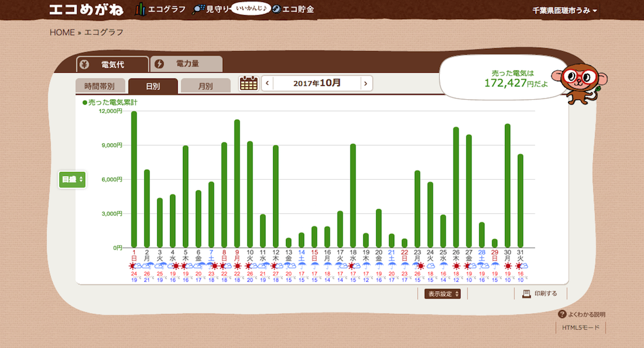This screenshot has height=348, width=644.
Task: Select the 時間帯別 view tab
Action: [100, 86]
